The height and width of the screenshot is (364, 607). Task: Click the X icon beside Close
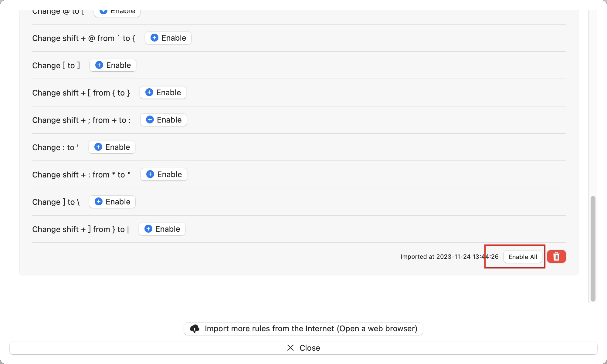[x=290, y=348]
